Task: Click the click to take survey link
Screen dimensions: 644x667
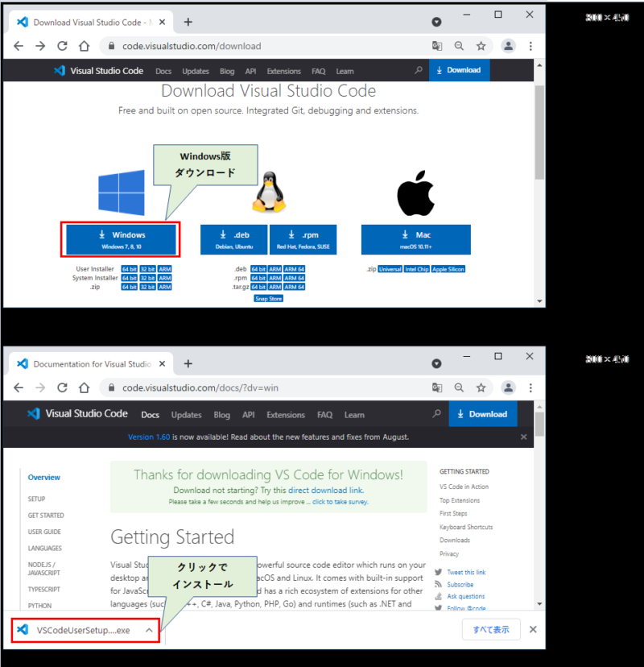Action: pyautogui.click(x=340, y=501)
